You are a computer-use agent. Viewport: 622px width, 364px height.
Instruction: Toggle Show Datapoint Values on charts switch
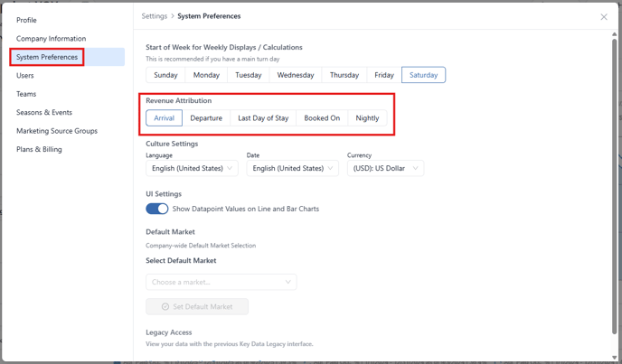coord(157,209)
